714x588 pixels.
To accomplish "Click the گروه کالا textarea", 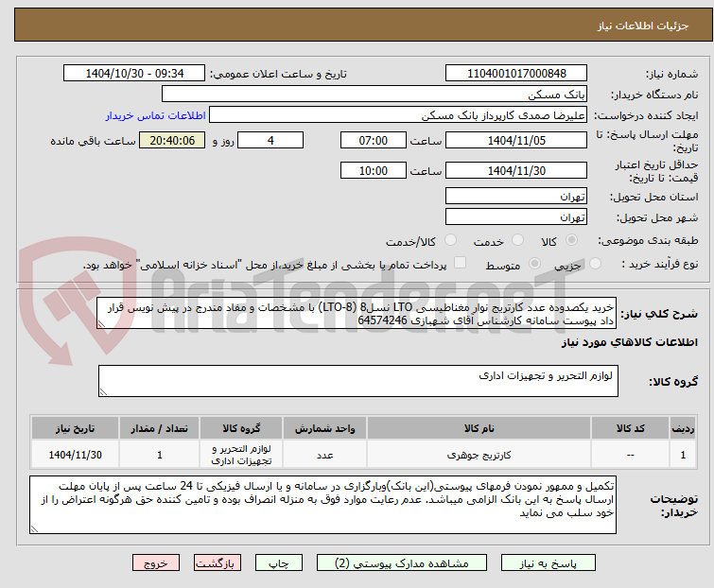I will 358,381.
